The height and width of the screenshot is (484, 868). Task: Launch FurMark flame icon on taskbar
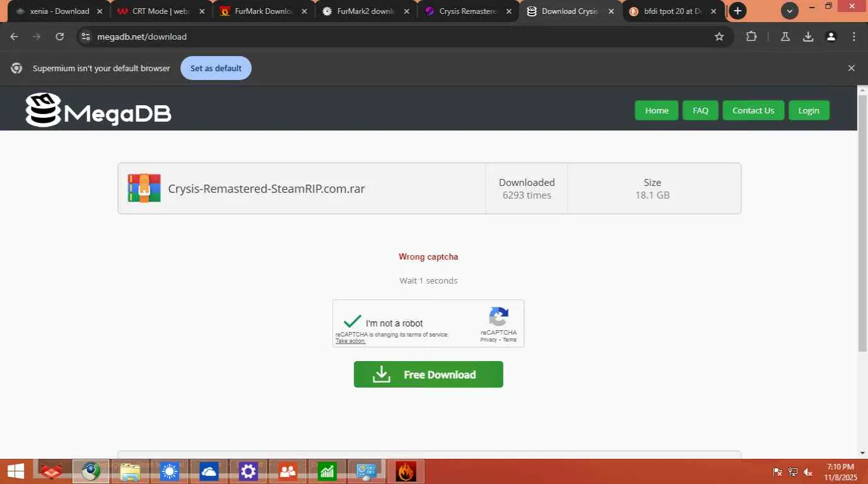click(x=406, y=471)
